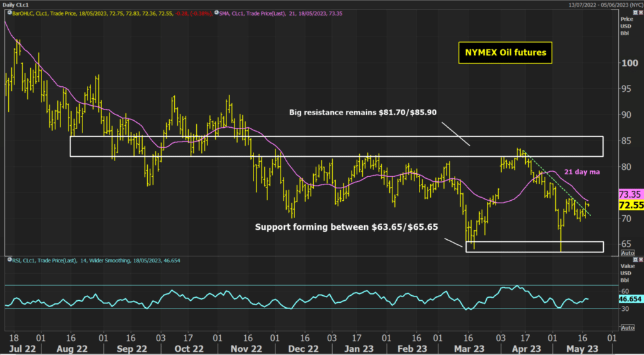Image resolution: width=644 pixels, height=355 pixels.
Task: Click the BarOHLC series settings icon
Action: 9,14
